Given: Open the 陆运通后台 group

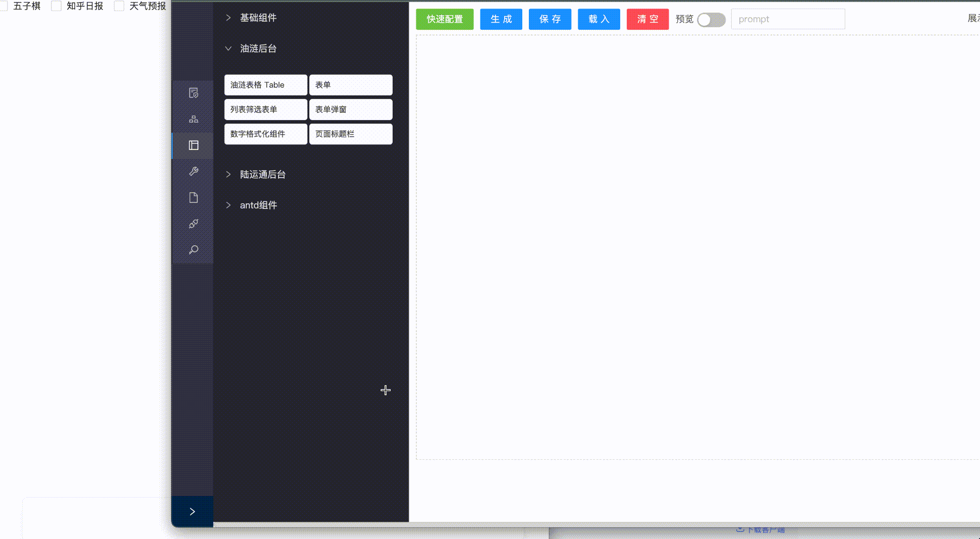Looking at the screenshot, I should (x=262, y=174).
